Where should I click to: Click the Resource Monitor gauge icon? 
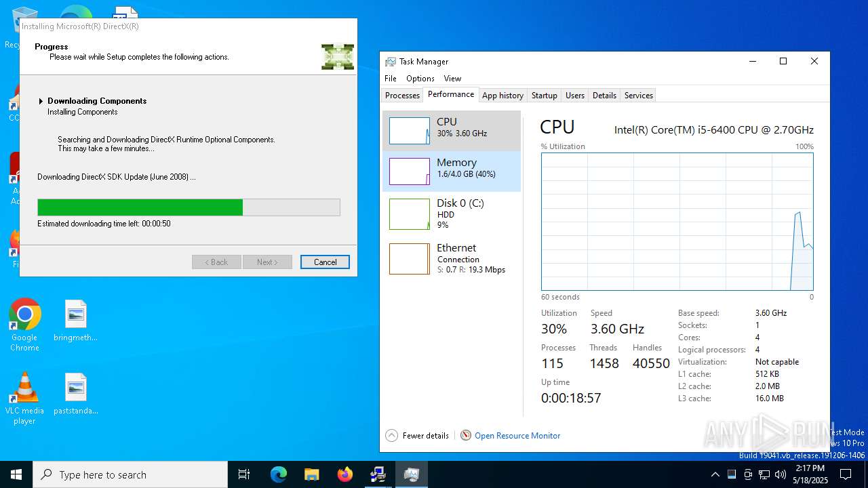point(466,435)
